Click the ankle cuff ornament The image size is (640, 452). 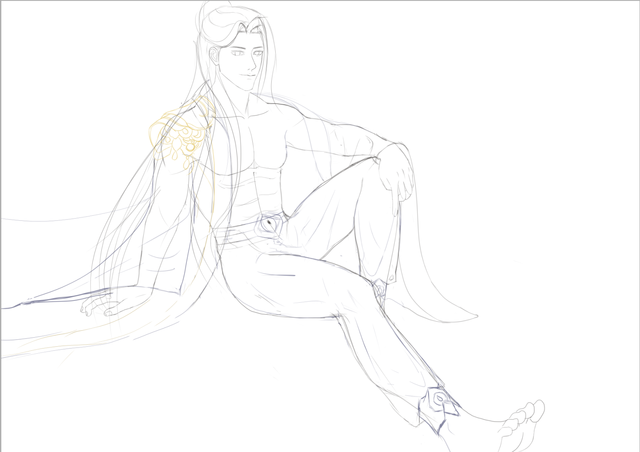[x=439, y=402]
